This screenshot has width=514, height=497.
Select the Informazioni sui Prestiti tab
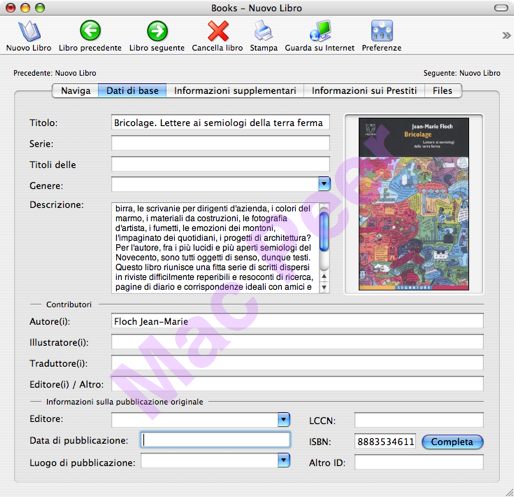[364, 91]
